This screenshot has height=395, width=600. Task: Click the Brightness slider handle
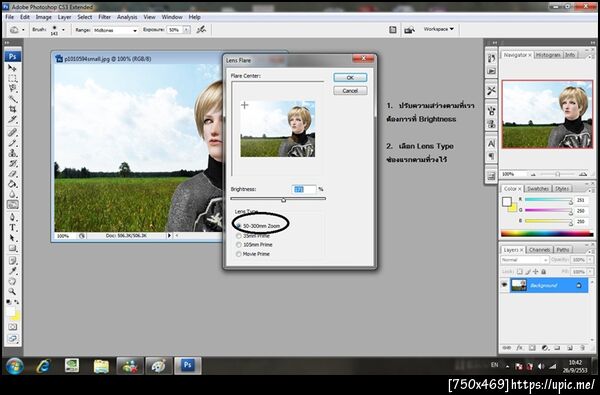pos(283,199)
